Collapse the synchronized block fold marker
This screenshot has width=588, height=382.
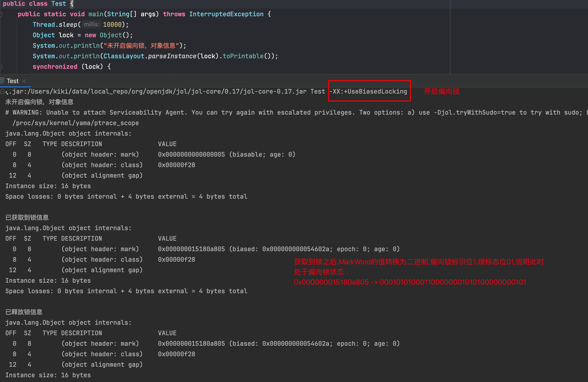pyautogui.click(x=1, y=67)
